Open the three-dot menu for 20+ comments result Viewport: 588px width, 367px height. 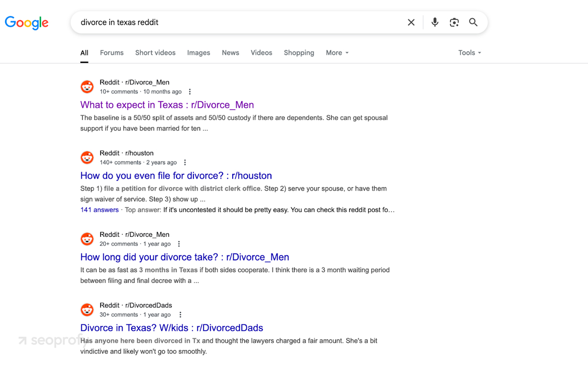click(x=179, y=244)
